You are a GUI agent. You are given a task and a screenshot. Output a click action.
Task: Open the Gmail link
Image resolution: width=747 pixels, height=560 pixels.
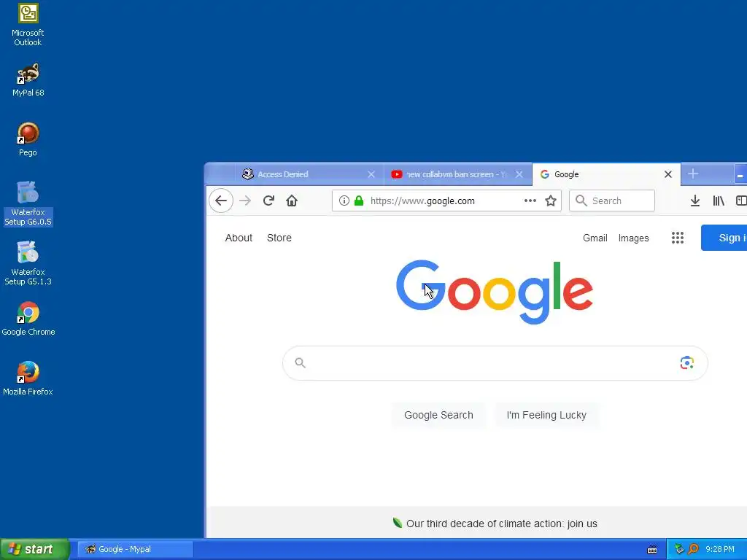pos(595,238)
